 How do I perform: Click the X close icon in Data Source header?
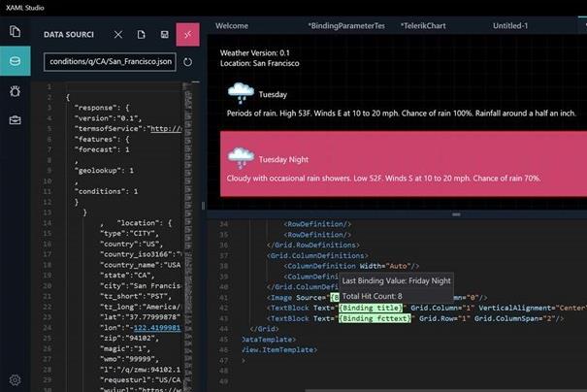118,34
